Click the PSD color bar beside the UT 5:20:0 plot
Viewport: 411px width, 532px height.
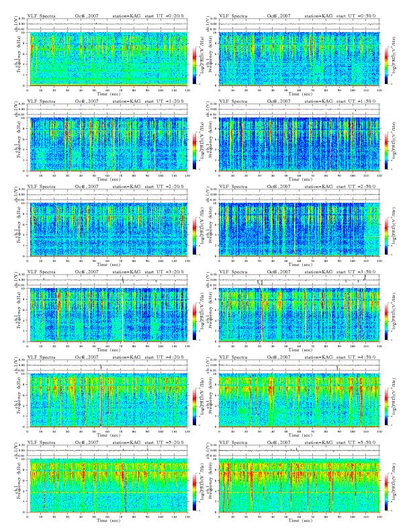click(194, 492)
